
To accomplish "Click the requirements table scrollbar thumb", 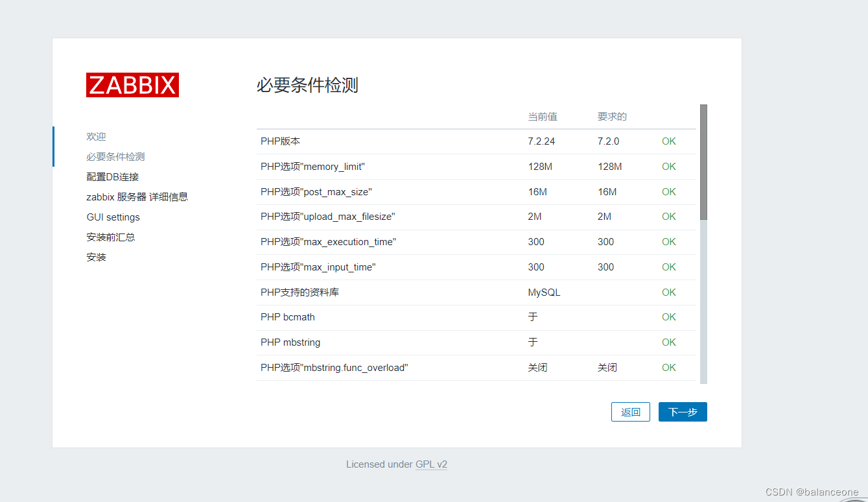I will [703, 162].
